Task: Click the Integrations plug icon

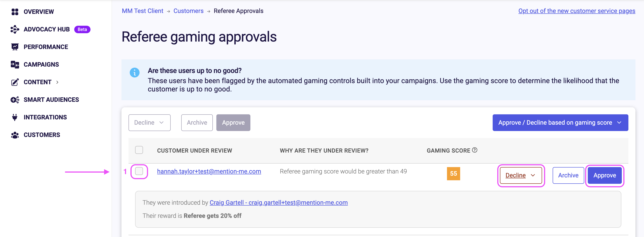Action: tap(15, 117)
